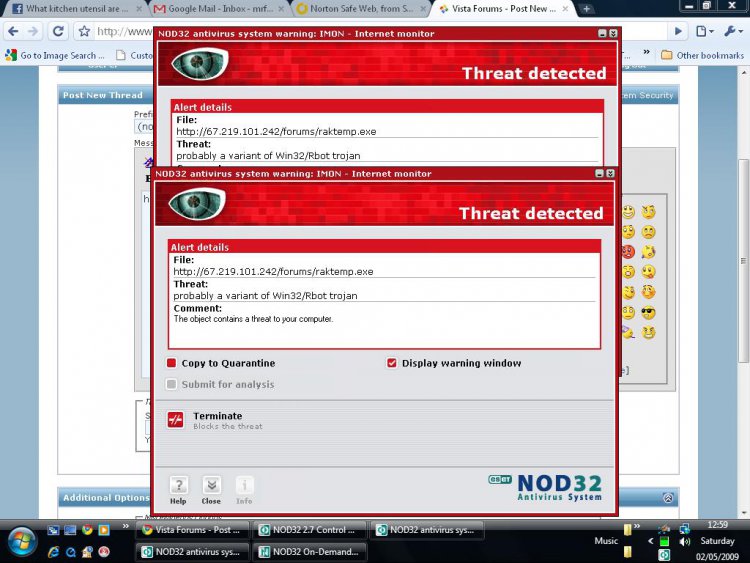This screenshot has width=750, height=563.
Task: Toggle Display warning window checkbox
Action: tap(392, 363)
